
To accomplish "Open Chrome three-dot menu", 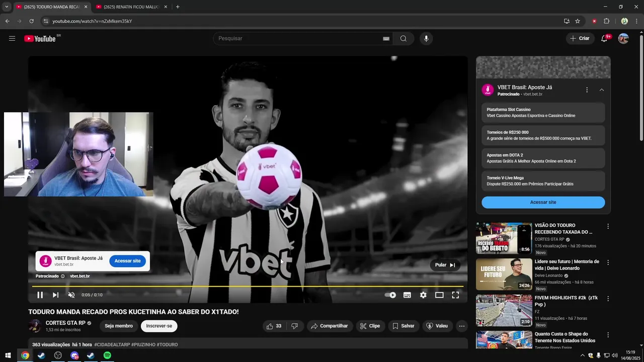I will coord(637,21).
